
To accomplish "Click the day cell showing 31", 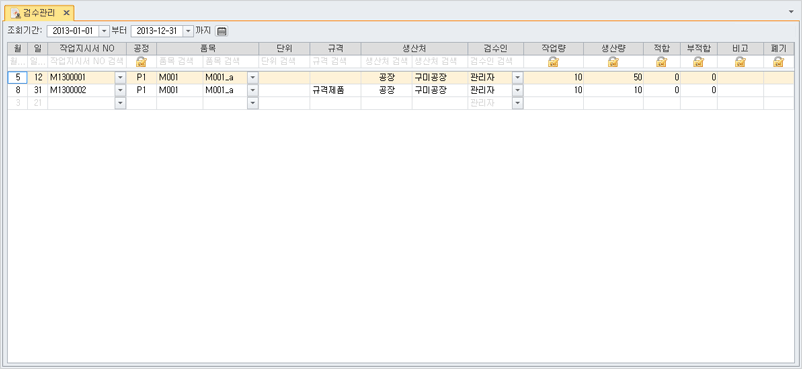I will coord(38,90).
